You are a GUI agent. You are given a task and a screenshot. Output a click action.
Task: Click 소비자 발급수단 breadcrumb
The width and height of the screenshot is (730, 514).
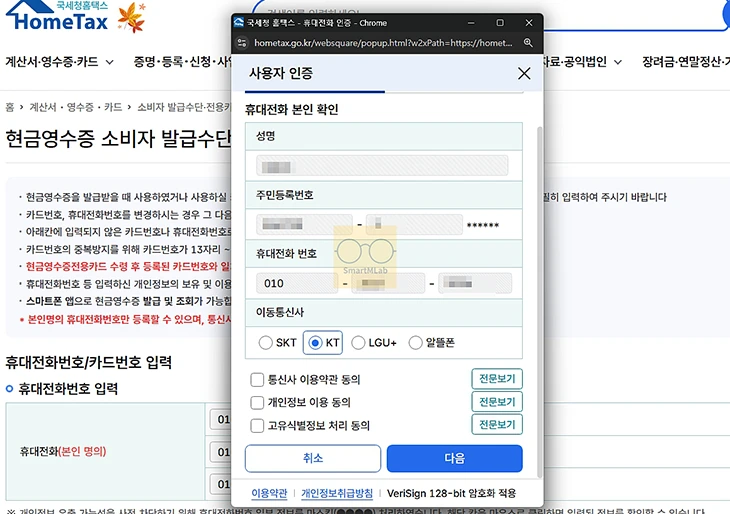pyautogui.click(x=184, y=107)
